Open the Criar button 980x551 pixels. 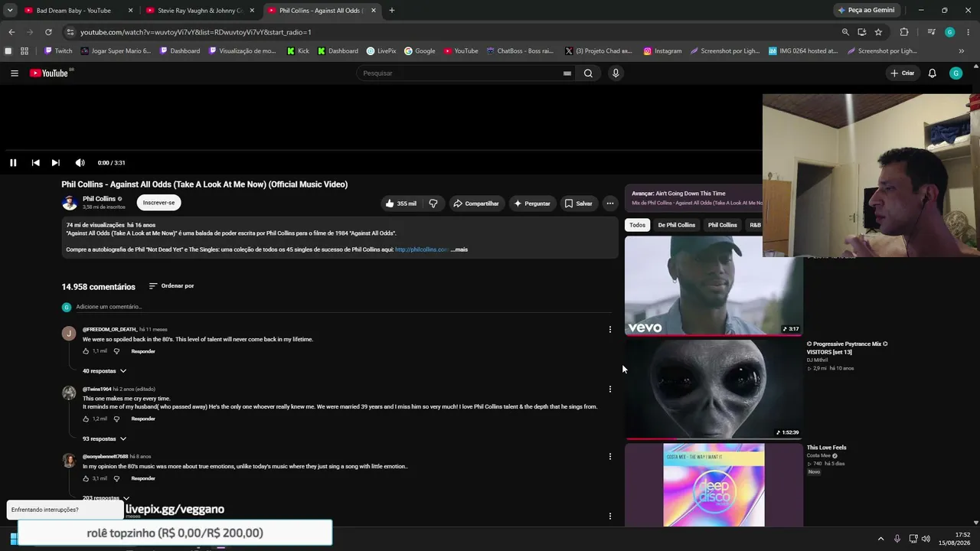tap(903, 73)
